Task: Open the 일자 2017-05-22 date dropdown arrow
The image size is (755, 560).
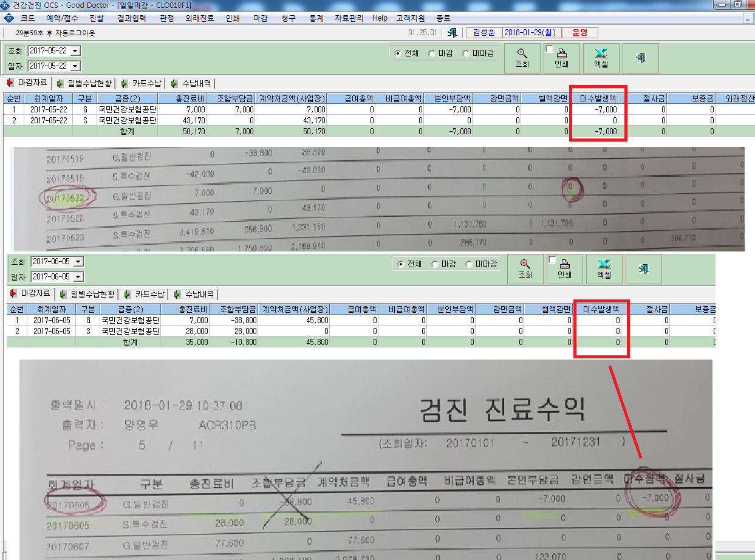Action: click(x=76, y=66)
